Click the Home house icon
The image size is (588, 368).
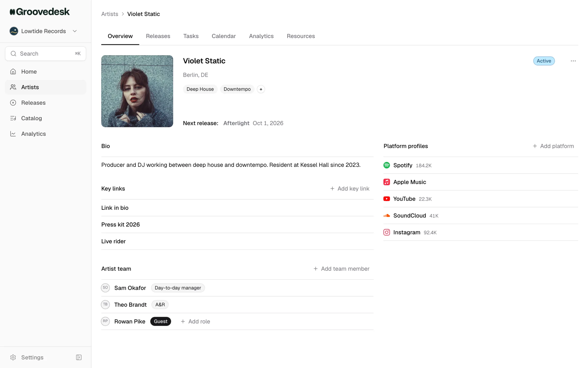(13, 72)
